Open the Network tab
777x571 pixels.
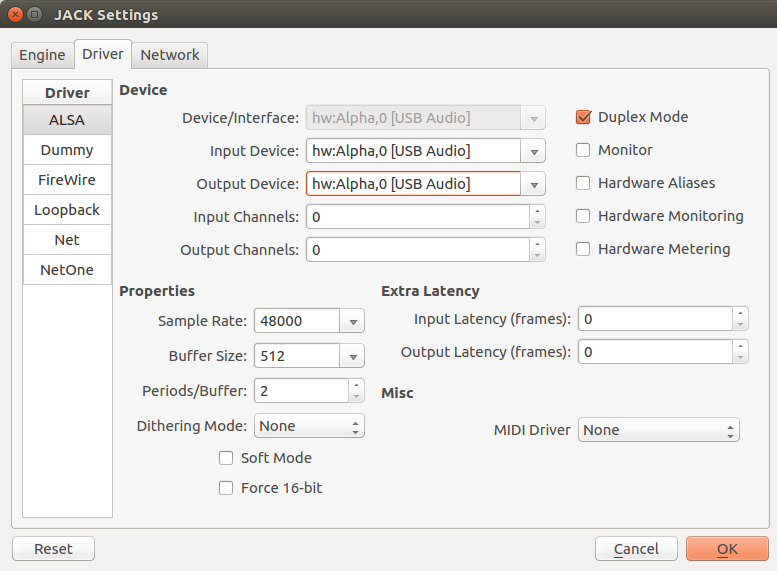[170, 55]
